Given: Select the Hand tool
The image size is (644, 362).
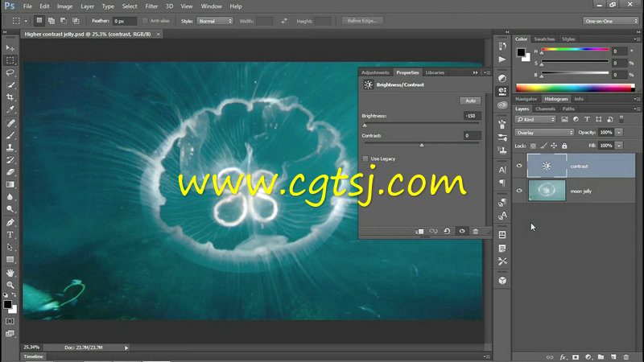Looking at the screenshot, I should coord(10,273).
